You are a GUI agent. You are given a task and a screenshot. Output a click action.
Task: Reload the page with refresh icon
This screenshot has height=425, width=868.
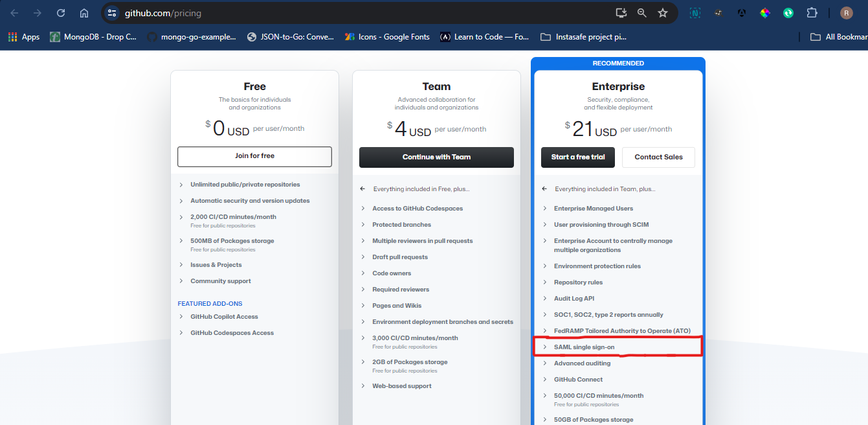pyautogui.click(x=61, y=13)
